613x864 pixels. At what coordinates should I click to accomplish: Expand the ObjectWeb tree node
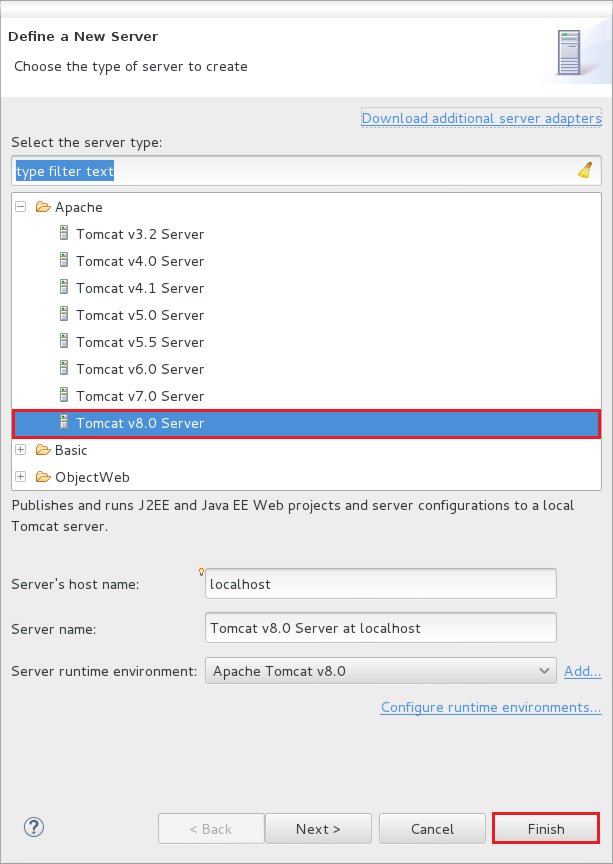[21, 477]
